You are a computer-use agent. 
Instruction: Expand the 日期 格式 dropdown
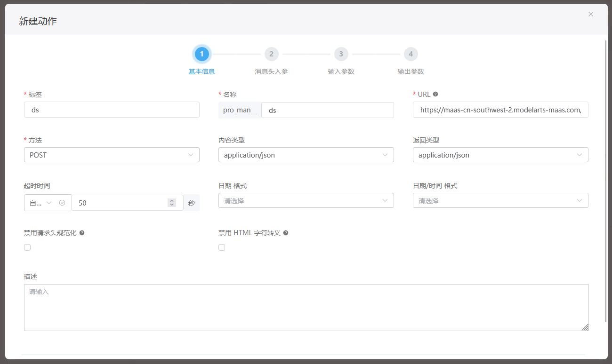click(306, 200)
